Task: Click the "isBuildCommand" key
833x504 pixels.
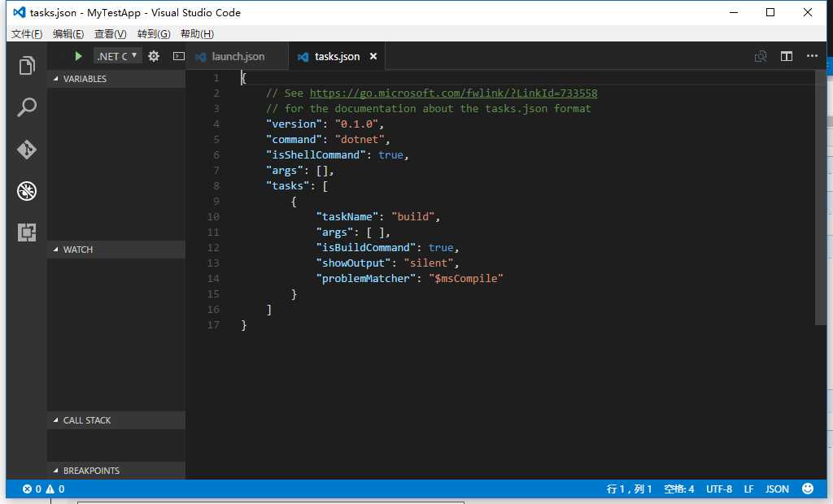Action: click(x=365, y=247)
